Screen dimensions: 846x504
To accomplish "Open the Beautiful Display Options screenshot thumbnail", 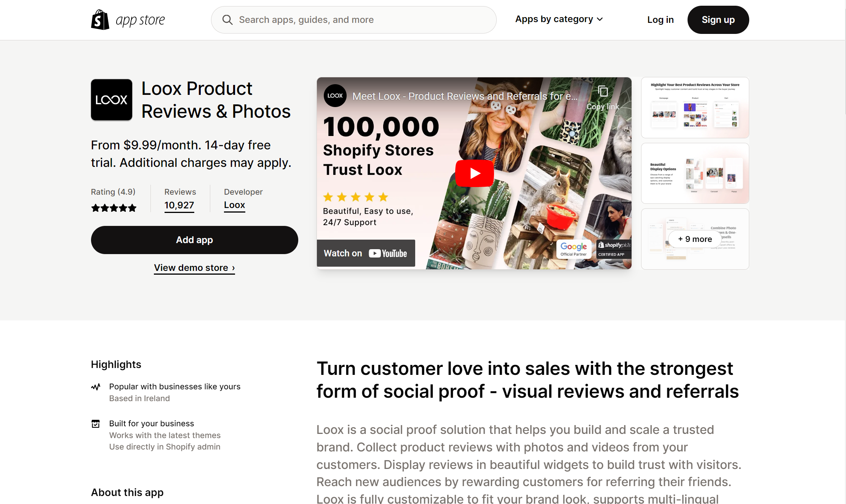I will 695,173.
